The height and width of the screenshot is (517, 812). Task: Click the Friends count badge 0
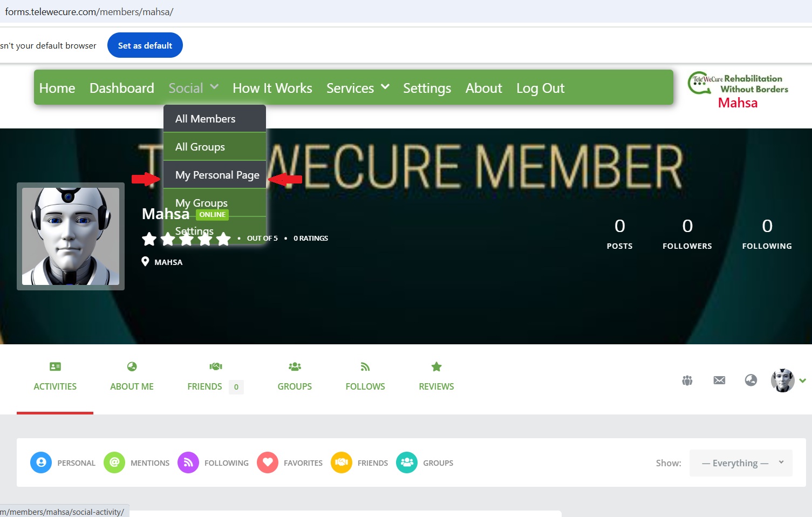click(236, 387)
